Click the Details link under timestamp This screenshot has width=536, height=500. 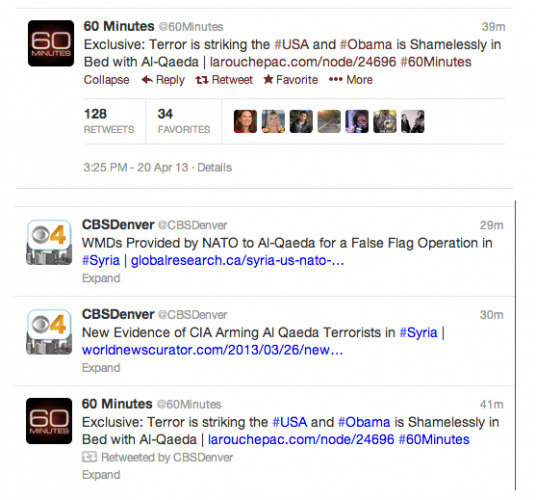click(214, 167)
